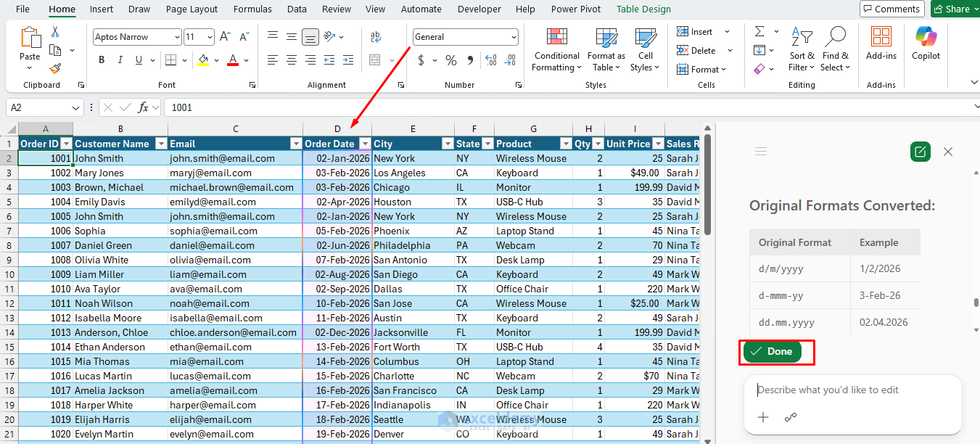Click AutoSum sigma icon
Image resolution: width=980 pixels, height=444 pixels.
click(x=759, y=32)
